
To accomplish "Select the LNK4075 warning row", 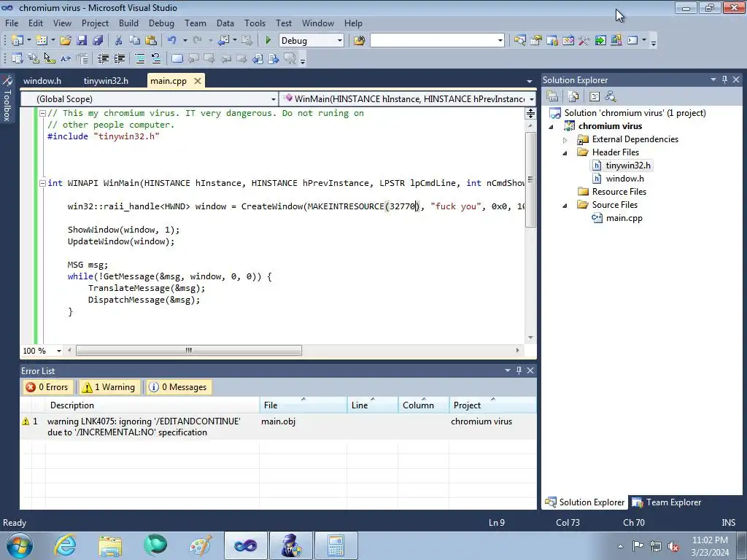I will 278,427.
